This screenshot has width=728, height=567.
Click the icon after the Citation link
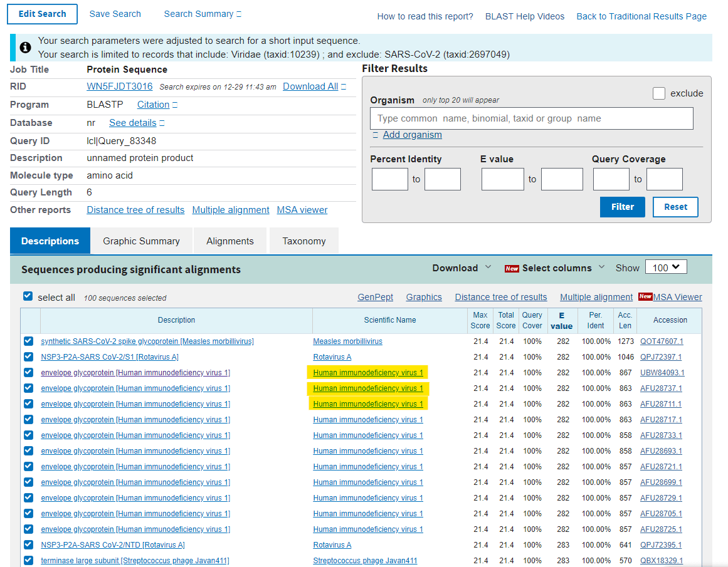pyautogui.click(x=174, y=105)
